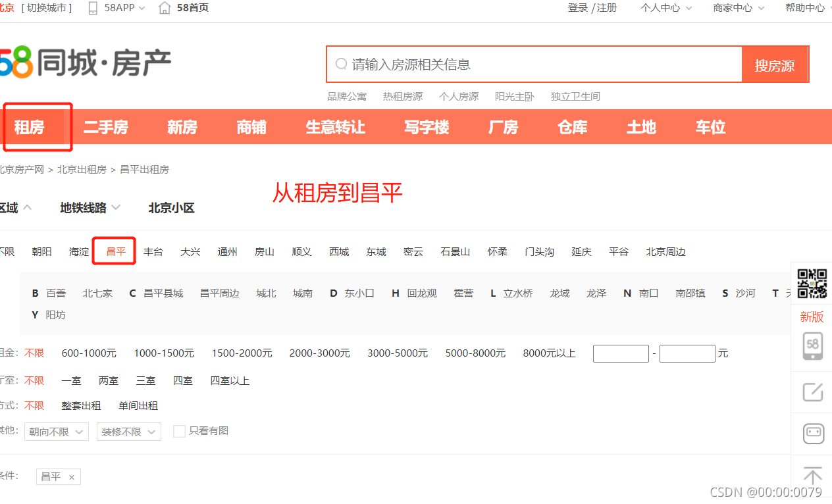Select the 北京周边 district
Viewport: 832px width, 504px height.
tap(665, 252)
